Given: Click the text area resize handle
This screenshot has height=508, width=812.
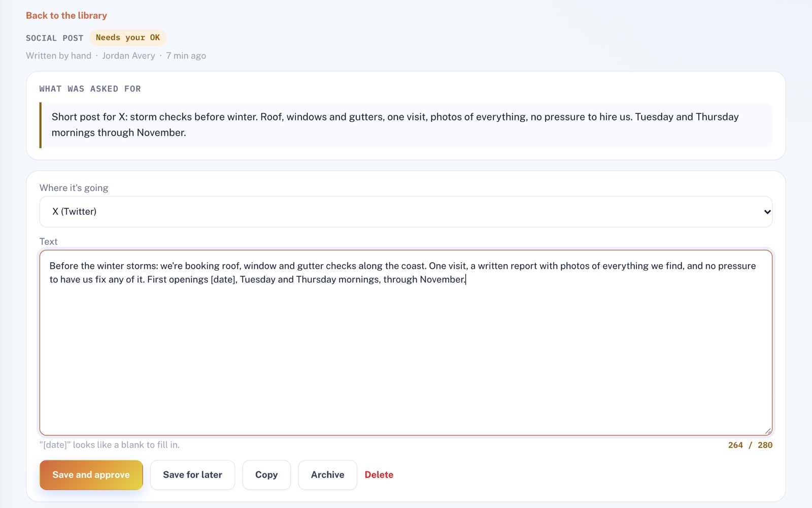Looking at the screenshot, I should pos(768,431).
